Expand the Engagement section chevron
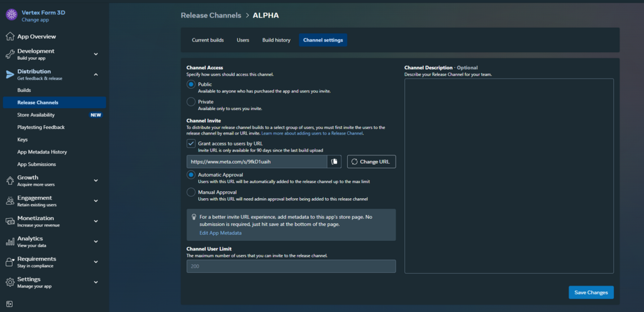Viewport: 644px width, 312px height. [x=96, y=201]
